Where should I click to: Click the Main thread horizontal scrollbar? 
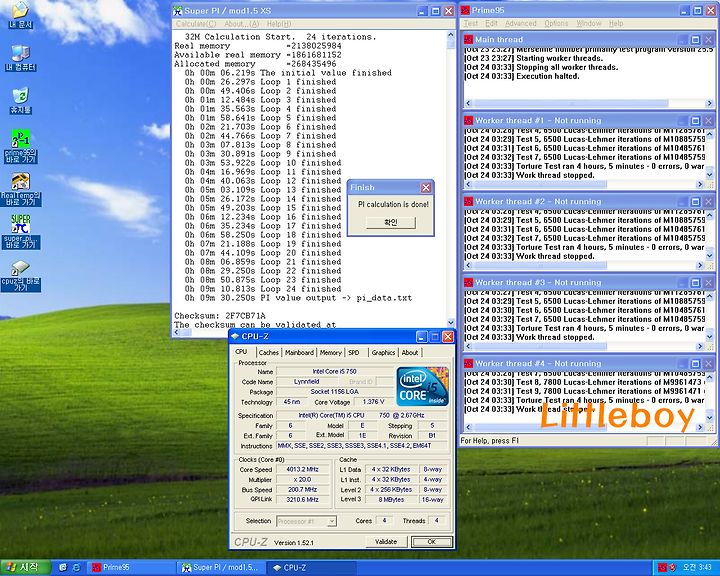click(x=589, y=103)
